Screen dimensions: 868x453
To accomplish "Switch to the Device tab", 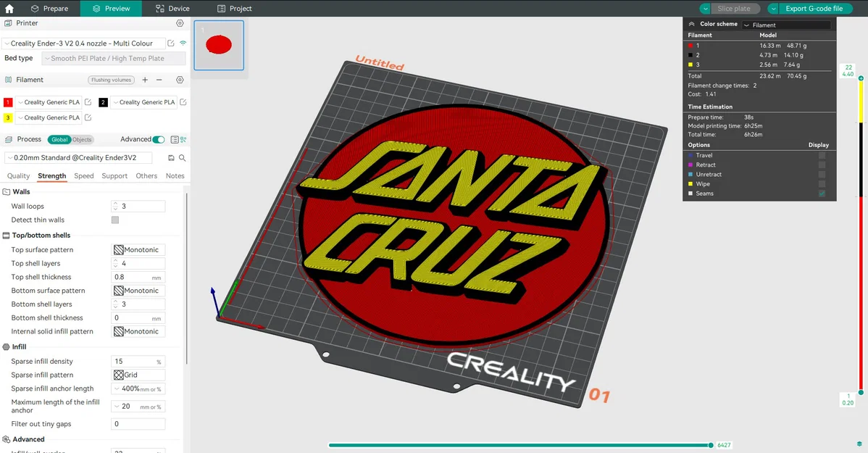I will (172, 8).
